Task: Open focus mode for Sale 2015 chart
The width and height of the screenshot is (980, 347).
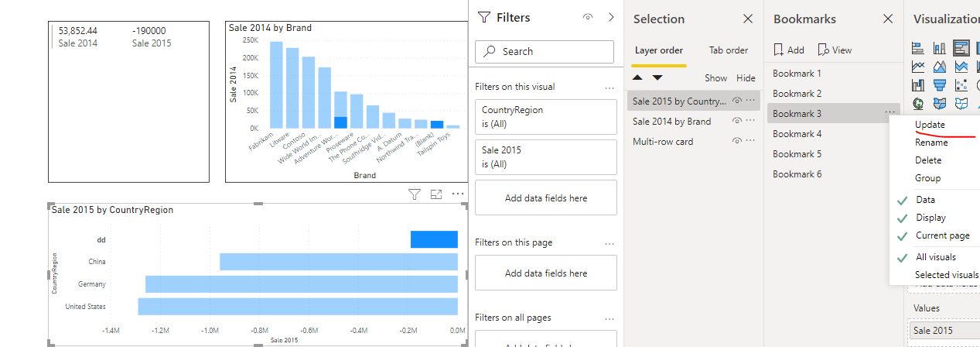Action: click(x=436, y=194)
